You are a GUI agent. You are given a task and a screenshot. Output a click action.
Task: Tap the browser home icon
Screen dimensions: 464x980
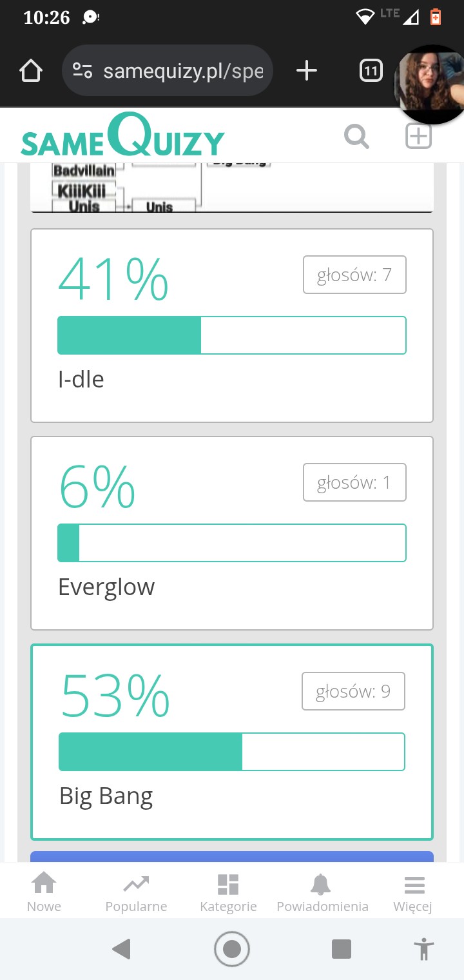tap(31, 71)
